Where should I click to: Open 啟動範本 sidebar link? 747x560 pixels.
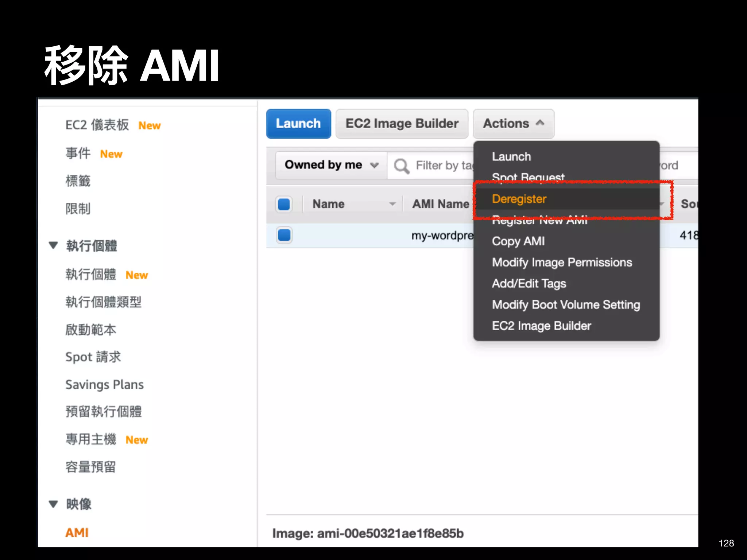click(91, 330)
